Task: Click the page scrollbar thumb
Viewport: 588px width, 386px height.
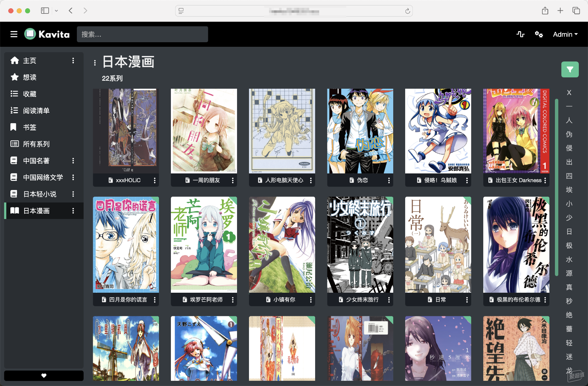Action: [x=556, y=187]
